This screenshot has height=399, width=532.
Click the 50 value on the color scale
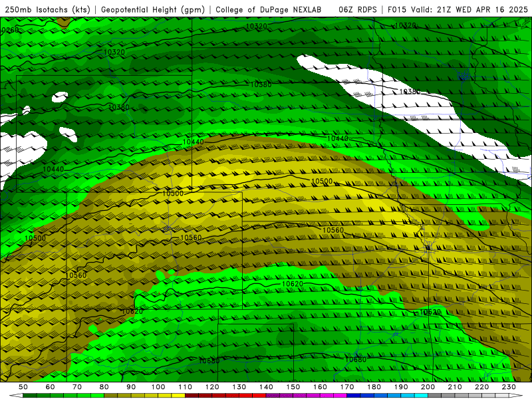point(23,387)
